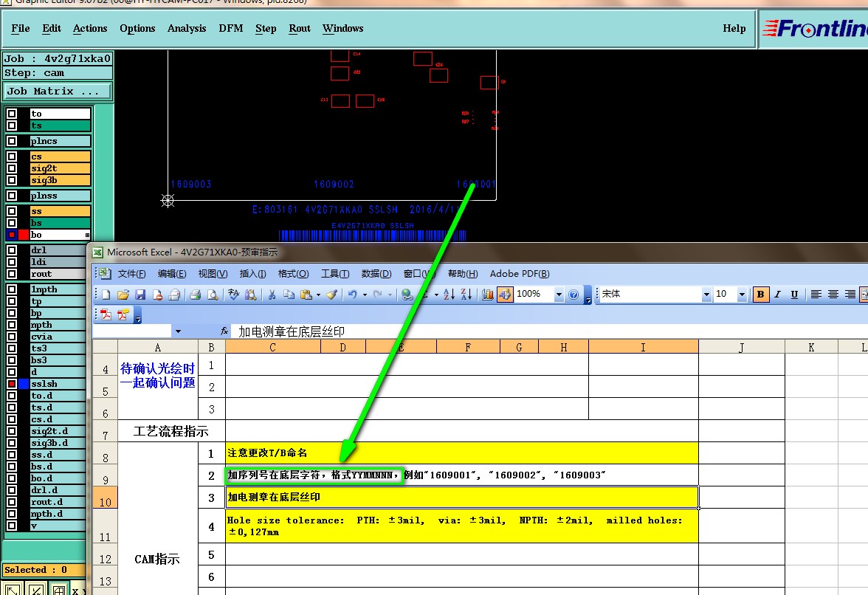Select the 'cvia' layer name
This screenshot has height=595, width=868.
coord(58,337)
